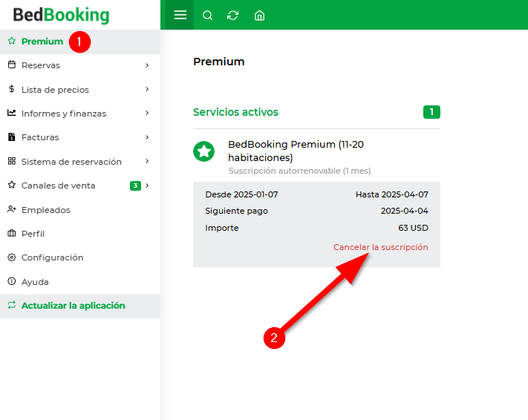Click the grid icon for Sistema de reservación
The image size is (528, 420).
pos(12,161)
